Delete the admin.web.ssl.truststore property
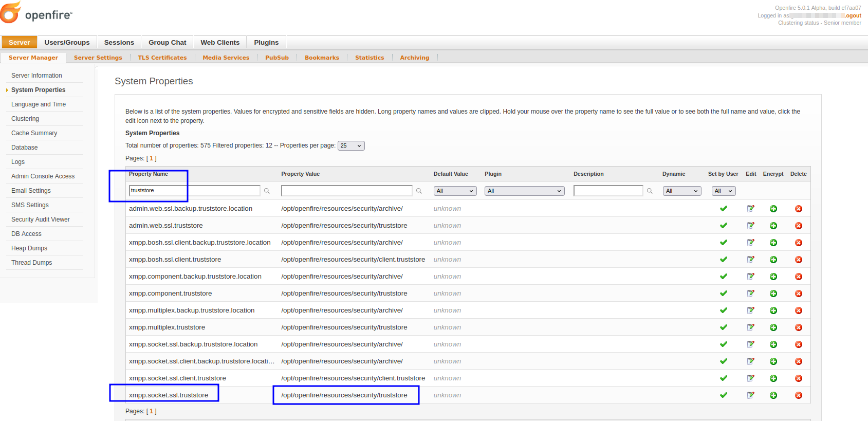Viewport: 868px width, 421px height. (799, 226)
